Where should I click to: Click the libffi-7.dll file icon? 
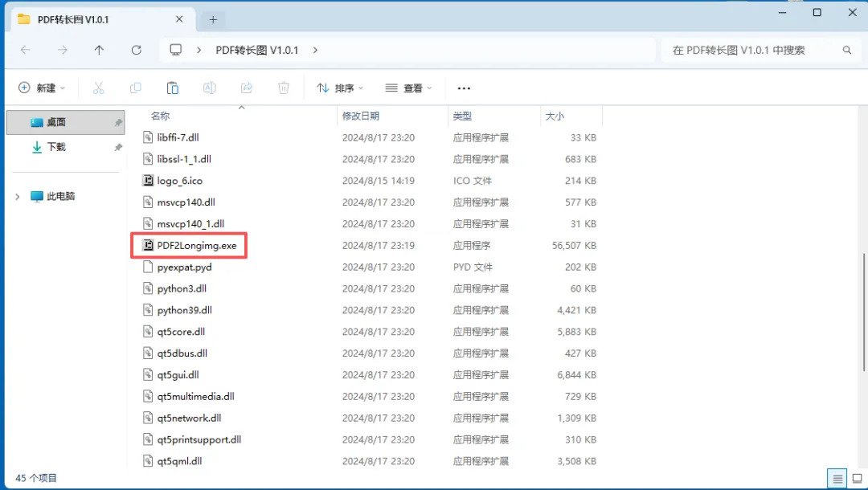point(148,137)
